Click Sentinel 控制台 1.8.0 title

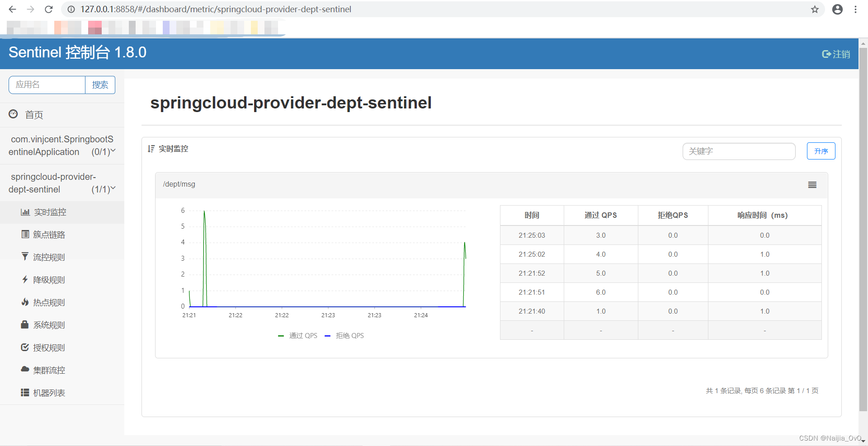click(77, 52)
